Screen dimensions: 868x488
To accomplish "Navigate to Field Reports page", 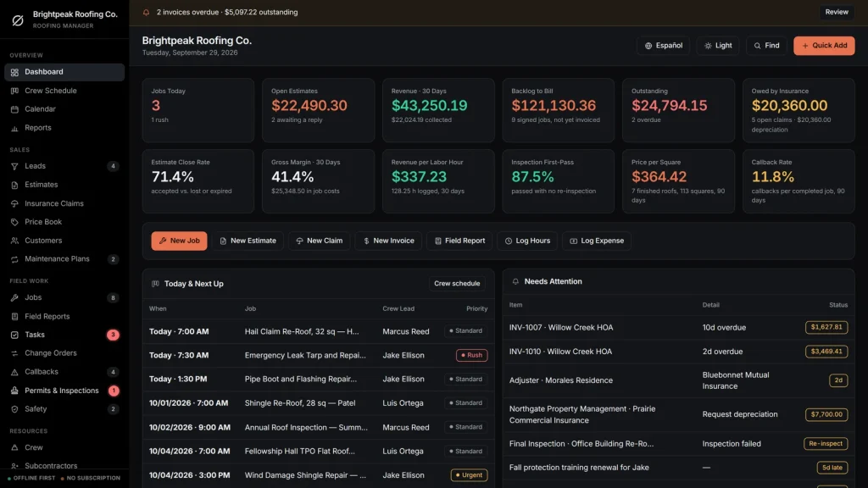I will coord(64,317).
